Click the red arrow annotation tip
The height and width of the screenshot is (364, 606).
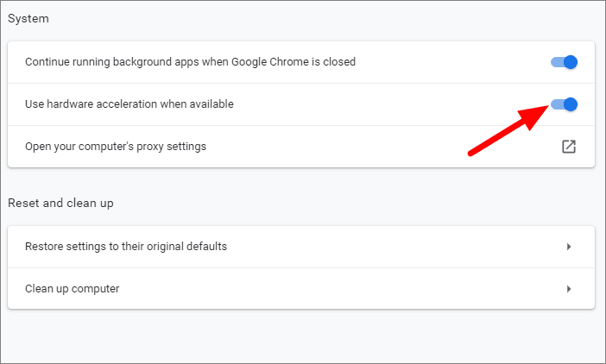coord(546,107)
